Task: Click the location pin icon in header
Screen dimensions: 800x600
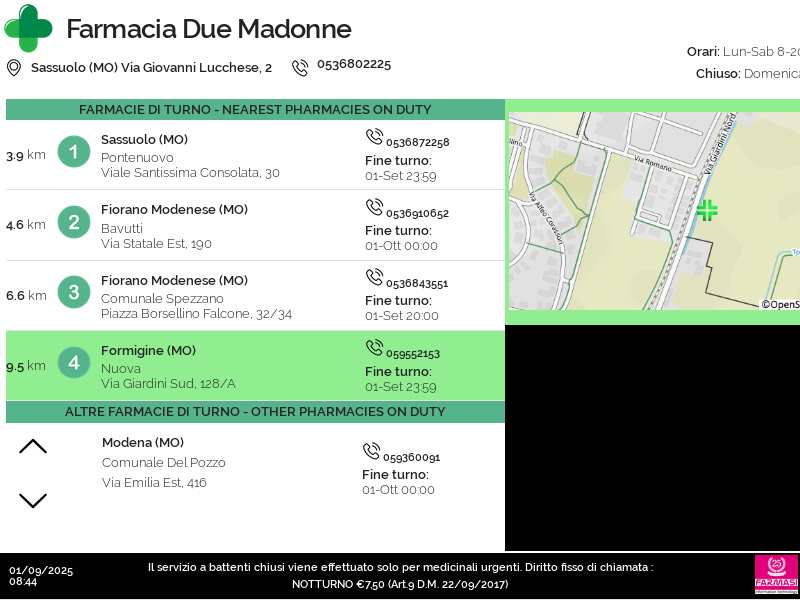Action: 14,68
